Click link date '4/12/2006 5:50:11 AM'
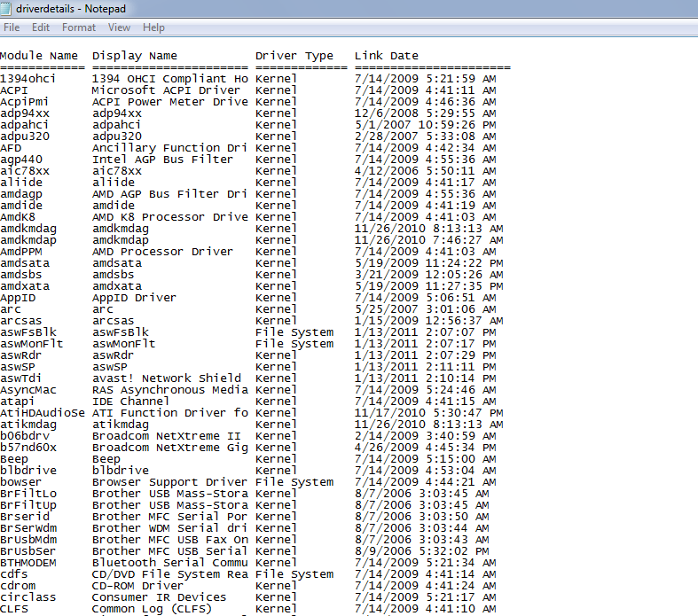 pyautogui.click(x=425, y=171)
